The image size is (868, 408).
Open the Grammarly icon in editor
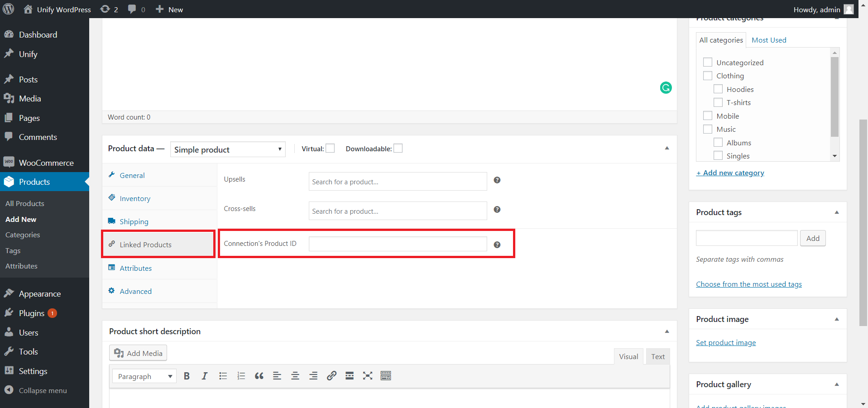pyautogui.click(x=666, y=88)
